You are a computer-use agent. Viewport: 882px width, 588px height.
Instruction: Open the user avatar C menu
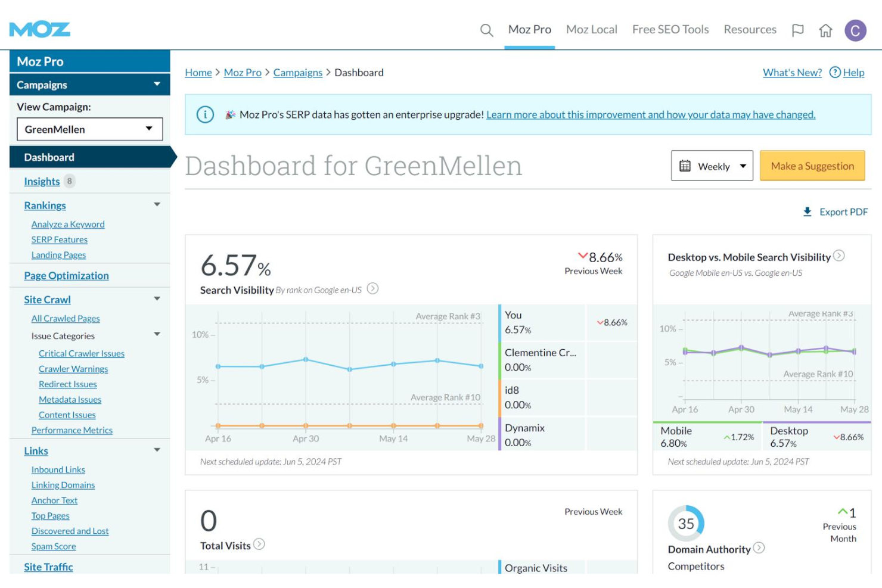pos(855,30)
